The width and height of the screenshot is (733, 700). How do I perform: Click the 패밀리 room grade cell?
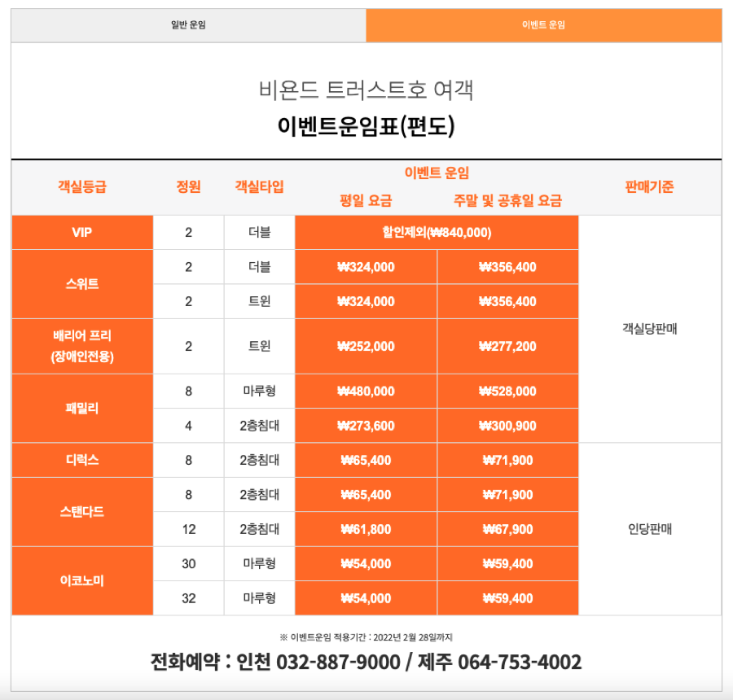click(x=82, y=409)
